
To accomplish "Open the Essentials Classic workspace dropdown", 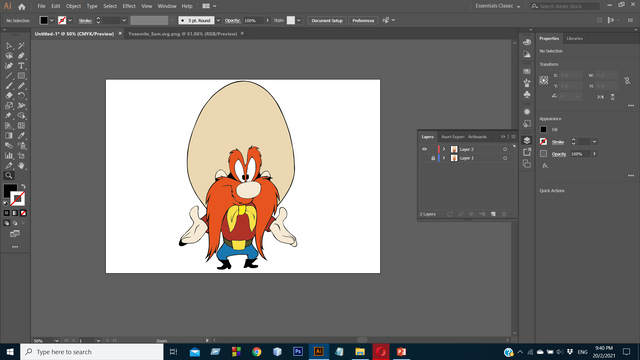I will coord(498,6).
